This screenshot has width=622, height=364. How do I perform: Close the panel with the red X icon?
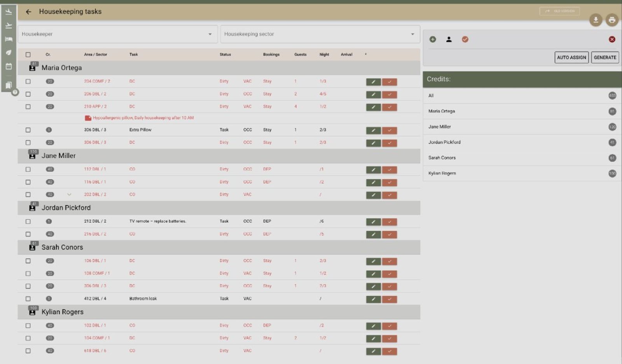coord(612,39)
